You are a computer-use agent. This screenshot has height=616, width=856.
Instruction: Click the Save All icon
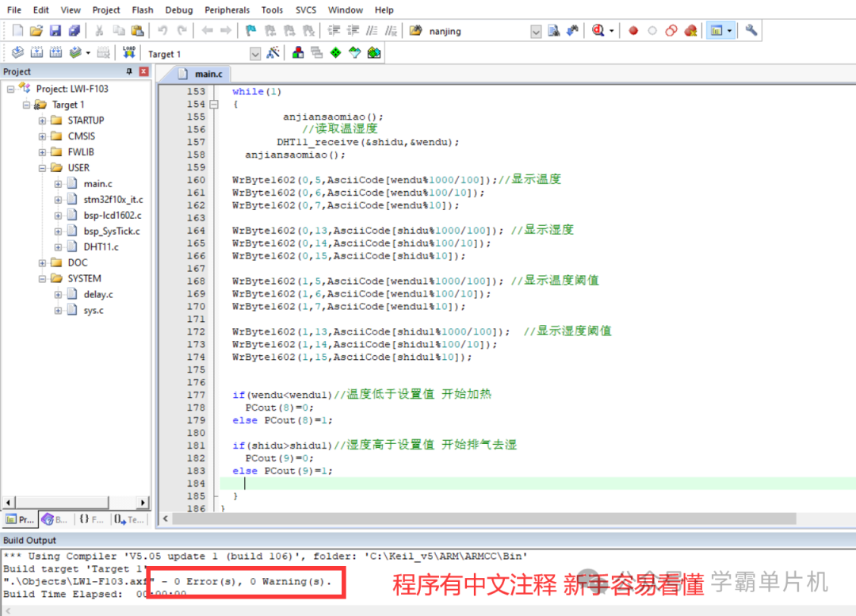(x=75, y=31)
